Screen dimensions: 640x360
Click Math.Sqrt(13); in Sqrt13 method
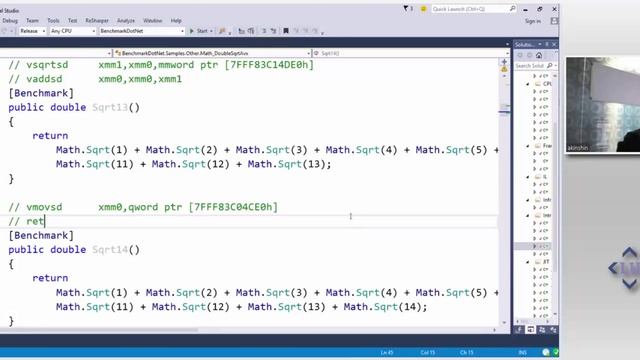[289, 164]
